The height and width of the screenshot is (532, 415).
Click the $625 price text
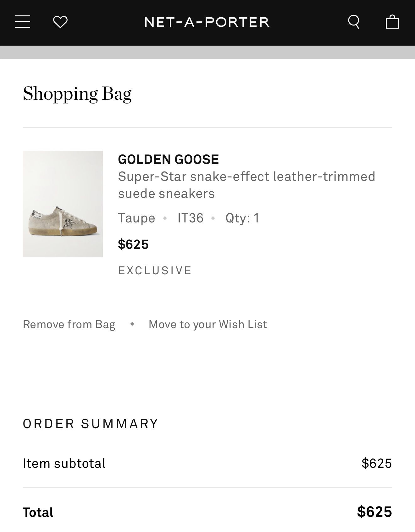click(x=133, y=244)
